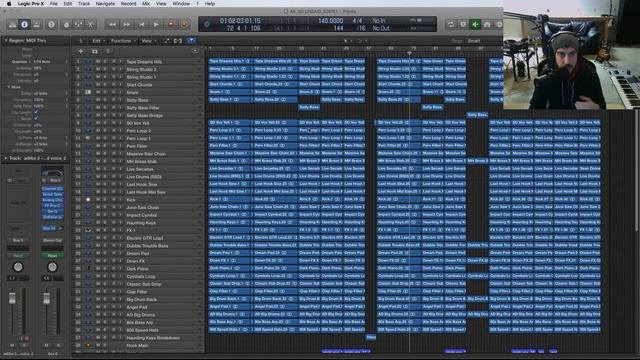The image size is (640, 360).
Task: Click the tempo display 140.0000
Action: point(331,20)
